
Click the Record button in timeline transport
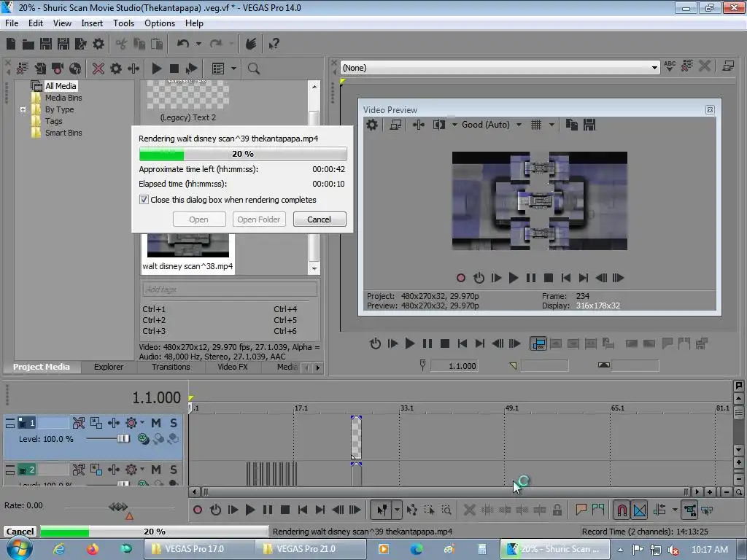(198, 510)
